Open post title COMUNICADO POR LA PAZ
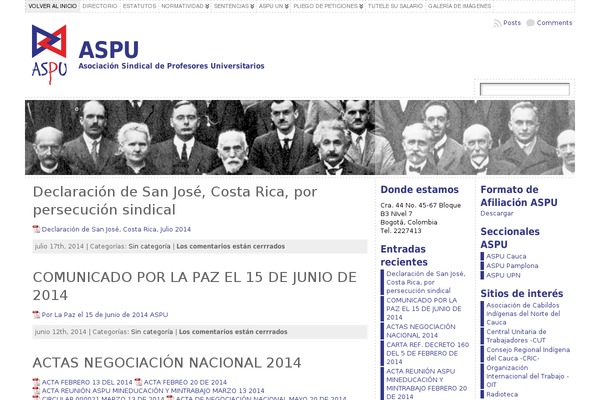Image resolution: width=600 pixels, height=400 pixels. tap(194, 286)
